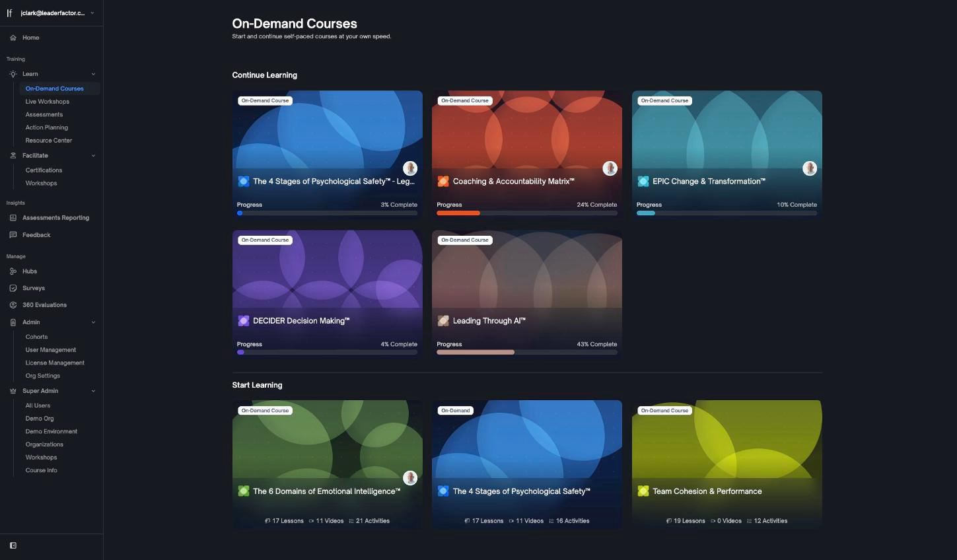The image size is (957, 560).
Task: Click instructor avatar on EPIC Change card
Action: click(x=810, y=168)
